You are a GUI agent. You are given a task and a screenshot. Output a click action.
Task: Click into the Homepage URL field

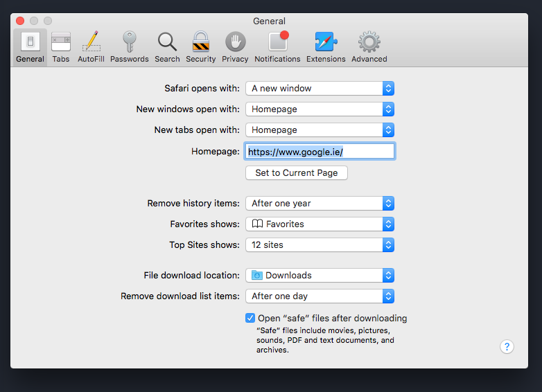point(320,151)
